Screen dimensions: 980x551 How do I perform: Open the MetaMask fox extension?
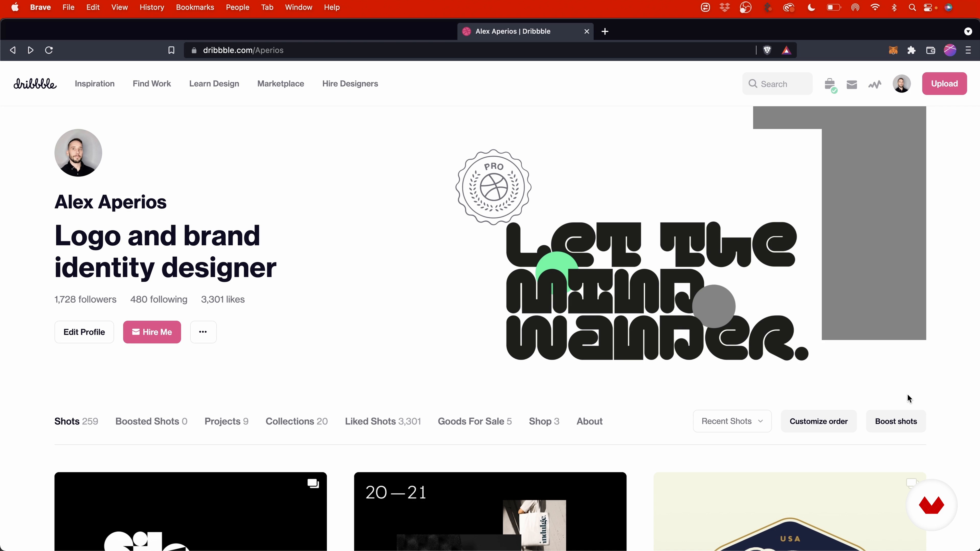tap(893, 50)
